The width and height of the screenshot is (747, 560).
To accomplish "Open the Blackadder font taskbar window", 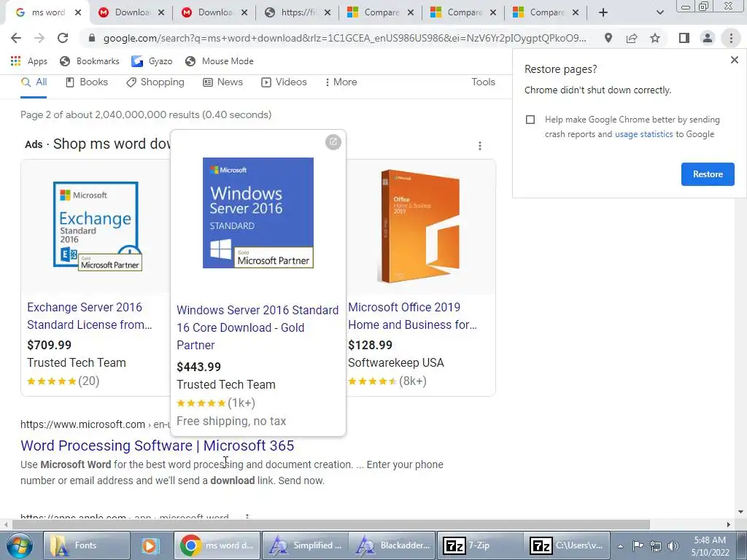I will [x=392, y=545].
